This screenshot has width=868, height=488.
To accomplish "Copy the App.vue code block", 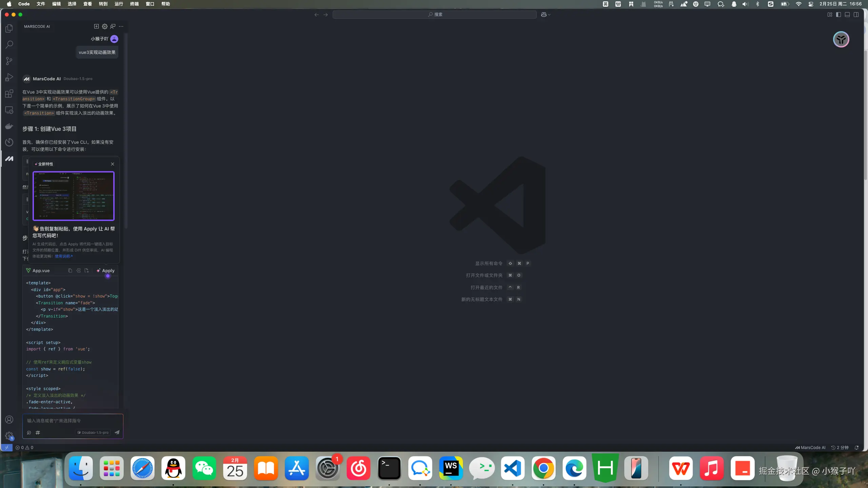I will [x=70, y=270].
